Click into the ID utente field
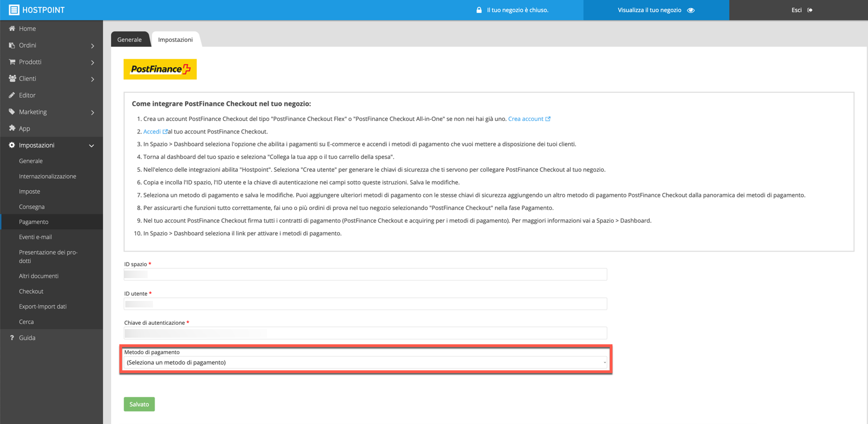Image resolution: width=868 pixels, height=424 pixels. [366, 304]
